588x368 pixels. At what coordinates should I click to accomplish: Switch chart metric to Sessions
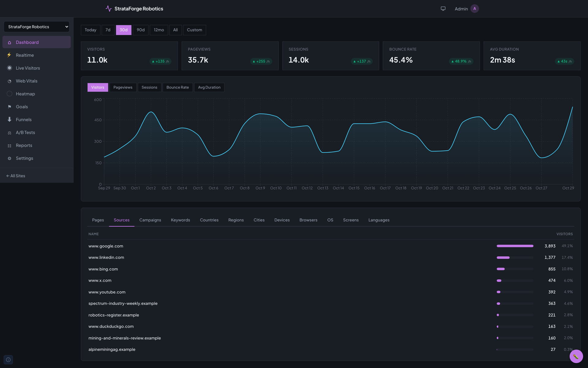[149, 87]
